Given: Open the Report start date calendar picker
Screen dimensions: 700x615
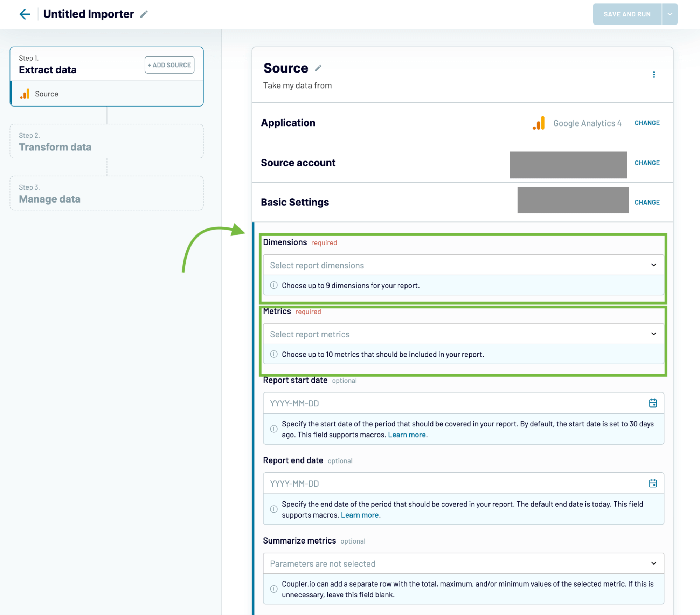Looking at the screenshot, I should (x=653, y=403).
